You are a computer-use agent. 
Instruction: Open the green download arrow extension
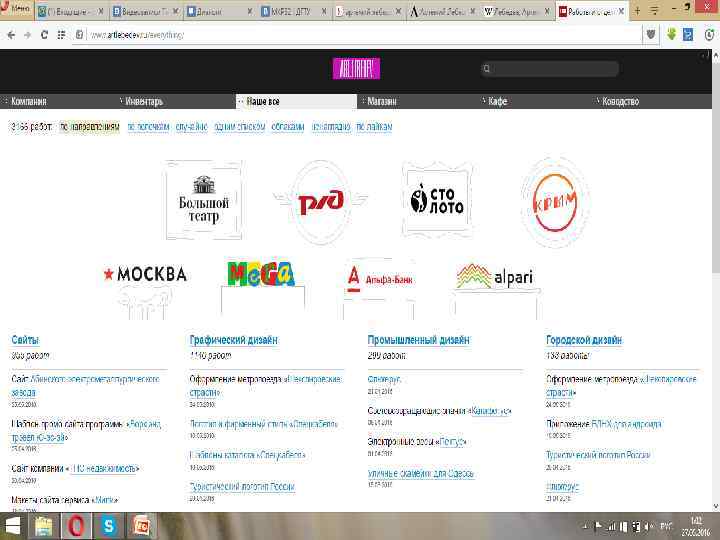[x=671, y=34]
